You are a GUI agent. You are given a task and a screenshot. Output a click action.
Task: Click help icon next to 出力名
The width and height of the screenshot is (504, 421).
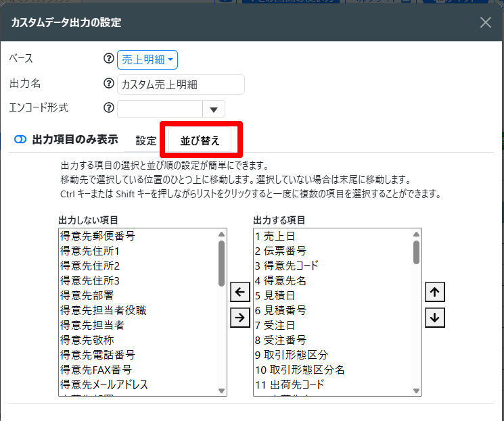tap(108, 84)
